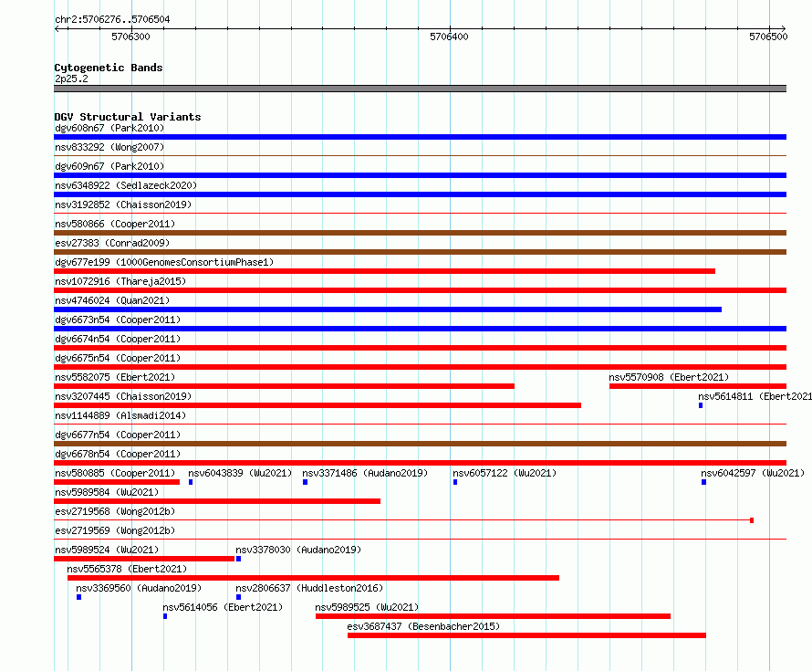Select the 2p25.2 band label
Screen dimensions: 812x671
pyautogui.click(x=71, y=79)
